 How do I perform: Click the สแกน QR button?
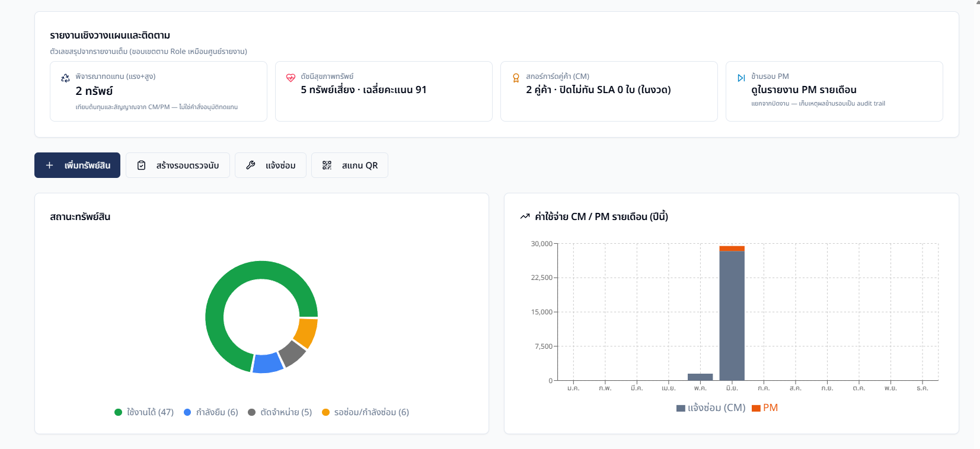point(350,165)
